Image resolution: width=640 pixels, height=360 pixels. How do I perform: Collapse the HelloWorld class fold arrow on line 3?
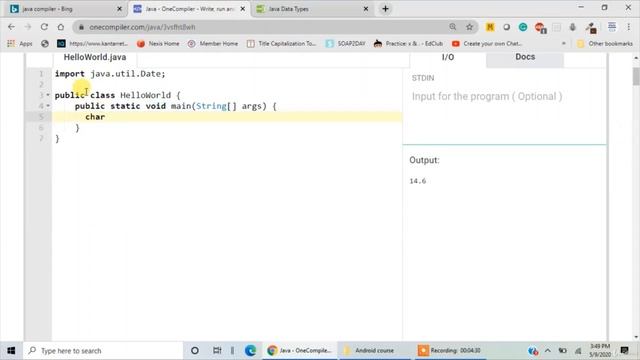48,95
